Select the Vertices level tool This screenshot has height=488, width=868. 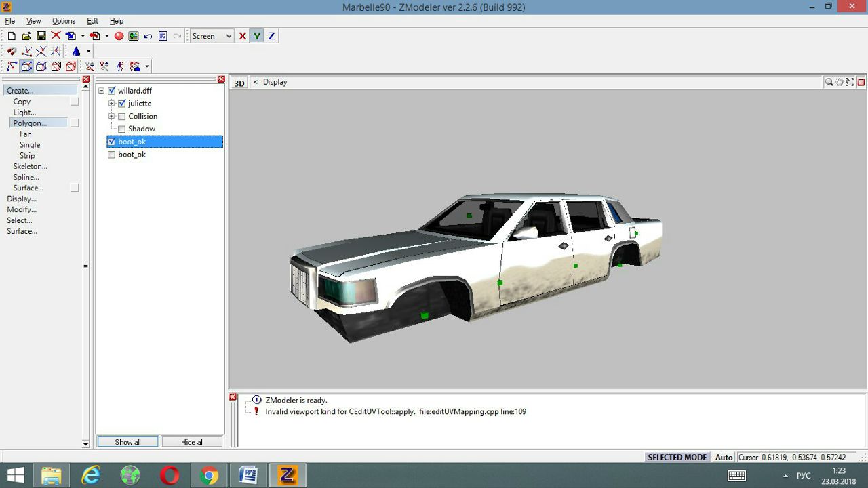coord(12,66)
